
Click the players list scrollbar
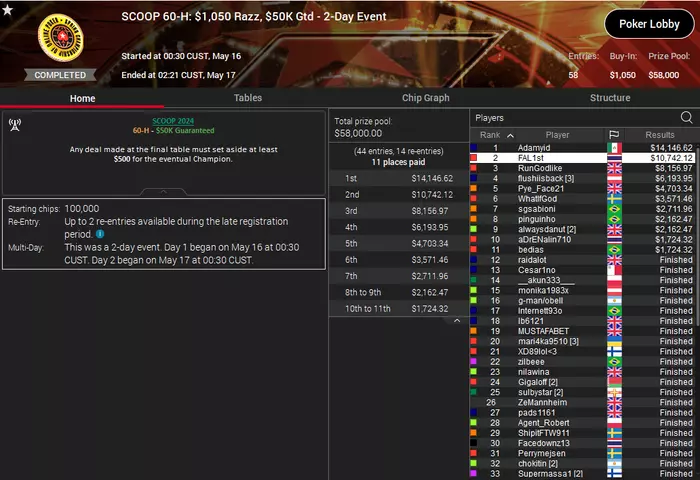click(697, 232)
